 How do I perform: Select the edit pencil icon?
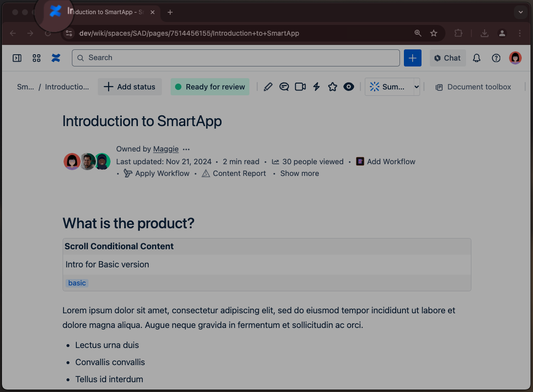pos(268,87)
